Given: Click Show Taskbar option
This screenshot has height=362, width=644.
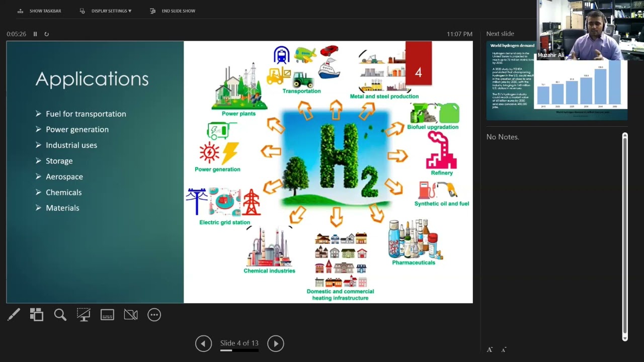Looking at the screenshot, I should [x=39, y=11].
